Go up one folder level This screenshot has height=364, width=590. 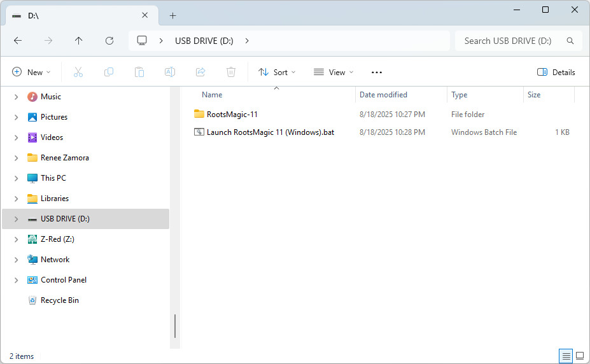78,41
